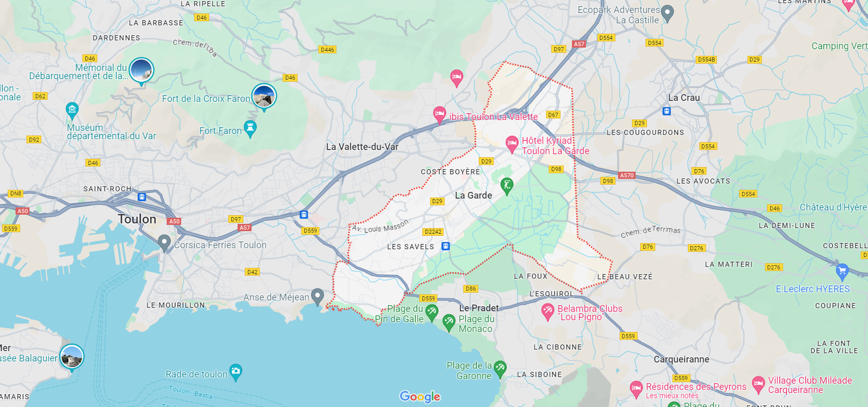Select the Anse de Méjean grey pin
The image size is (868, 407).
[317, 296]
